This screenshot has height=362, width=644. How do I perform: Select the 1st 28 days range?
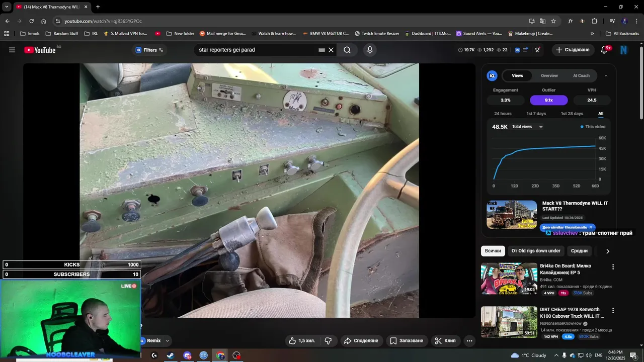click(x=572, y=114)
